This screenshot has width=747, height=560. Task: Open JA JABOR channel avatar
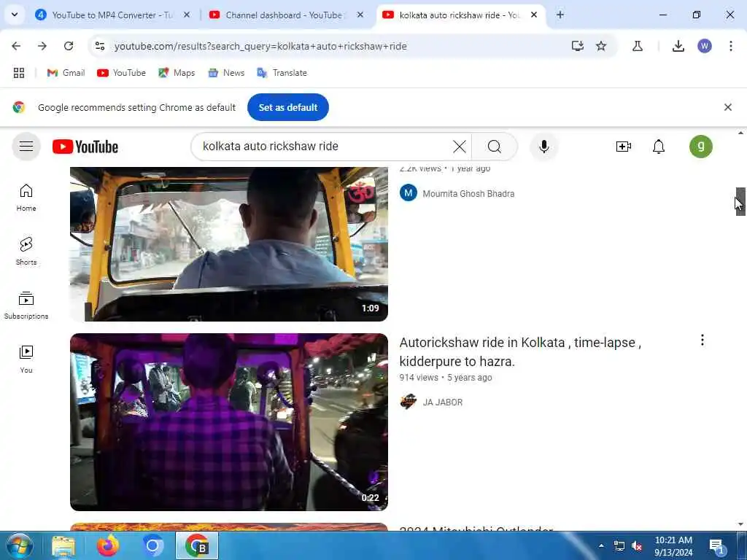point(409,402)
